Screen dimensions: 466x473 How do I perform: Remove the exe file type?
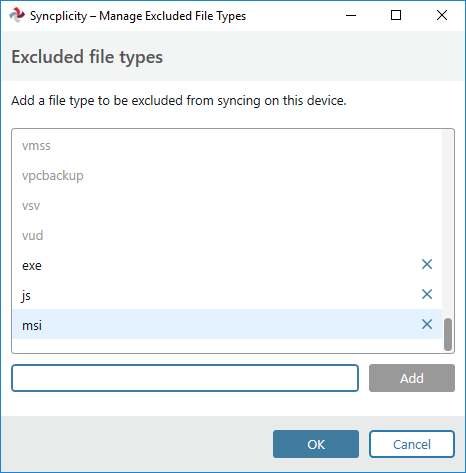tap(427, 264)
